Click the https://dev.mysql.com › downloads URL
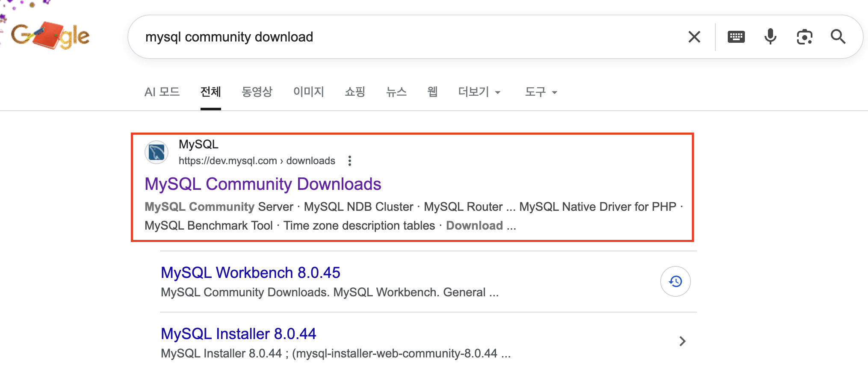 (x=257, y=161)
